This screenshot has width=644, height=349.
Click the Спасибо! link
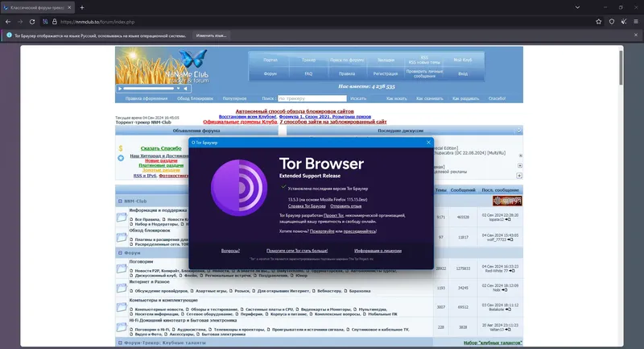pyautogui.click(x=497, y=98)
